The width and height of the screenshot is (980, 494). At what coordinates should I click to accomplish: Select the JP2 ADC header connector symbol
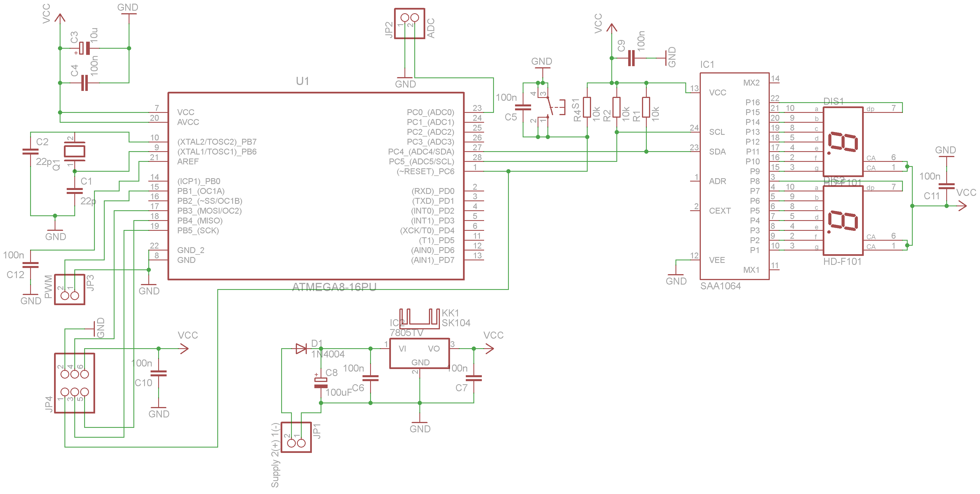(409, 24)
